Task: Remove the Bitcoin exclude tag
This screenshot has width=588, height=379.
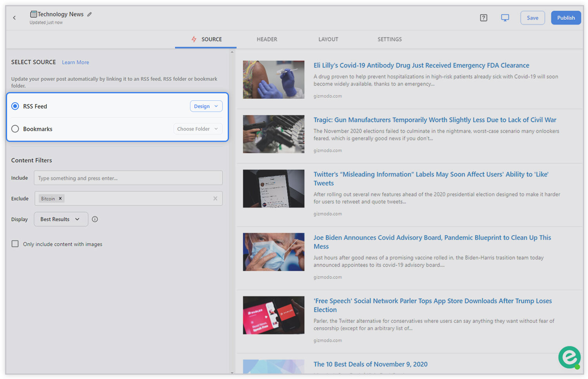Action: tap(60, 199)
